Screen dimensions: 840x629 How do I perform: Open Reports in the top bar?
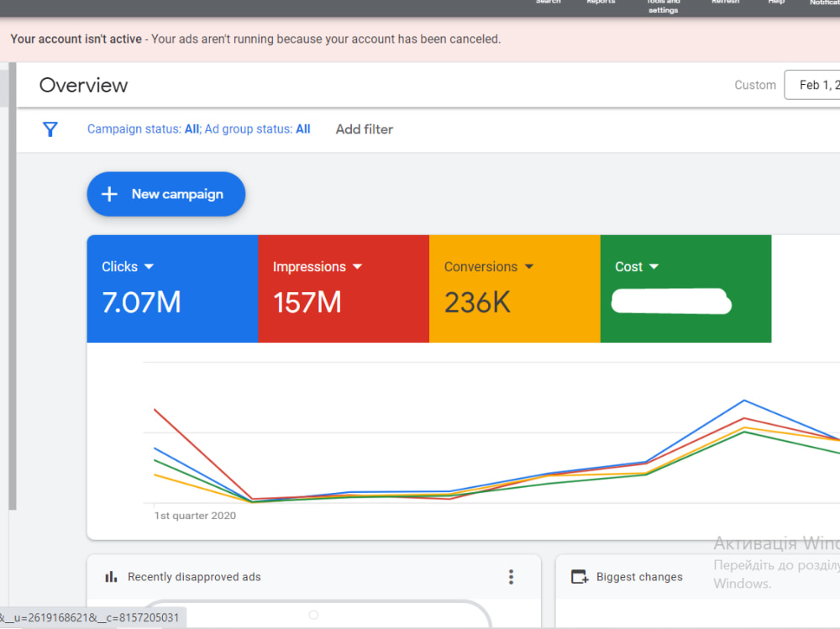(x=601, y=3)
